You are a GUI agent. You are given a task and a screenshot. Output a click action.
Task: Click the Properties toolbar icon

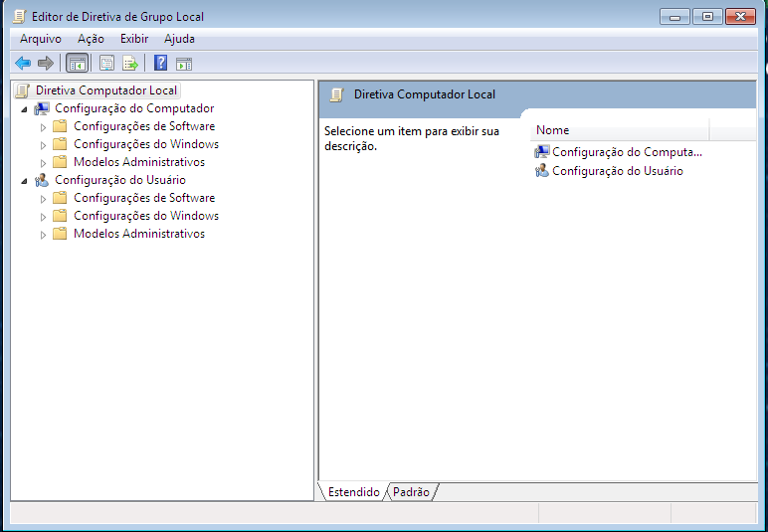[x=106, y=63]
